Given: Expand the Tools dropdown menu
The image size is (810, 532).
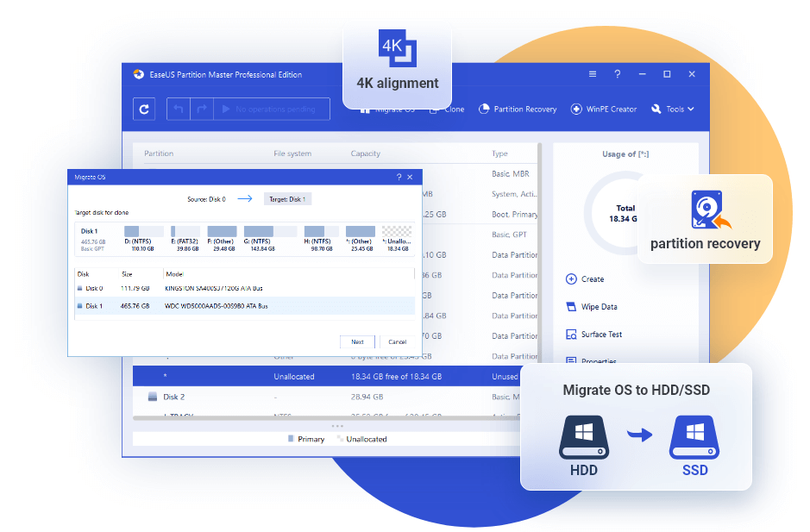Looking at the screenshot, I should pos(673,110).
